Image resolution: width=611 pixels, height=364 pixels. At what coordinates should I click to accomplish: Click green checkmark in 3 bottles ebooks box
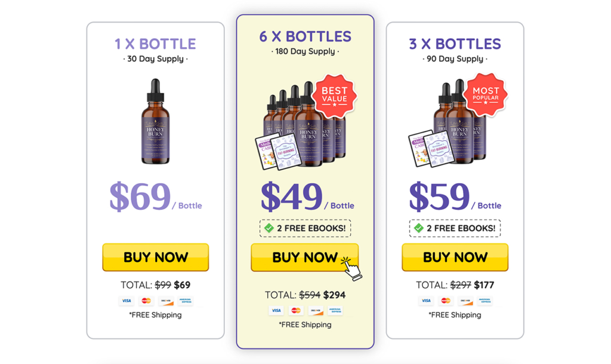pyautogui.click(x=419, y=228)
